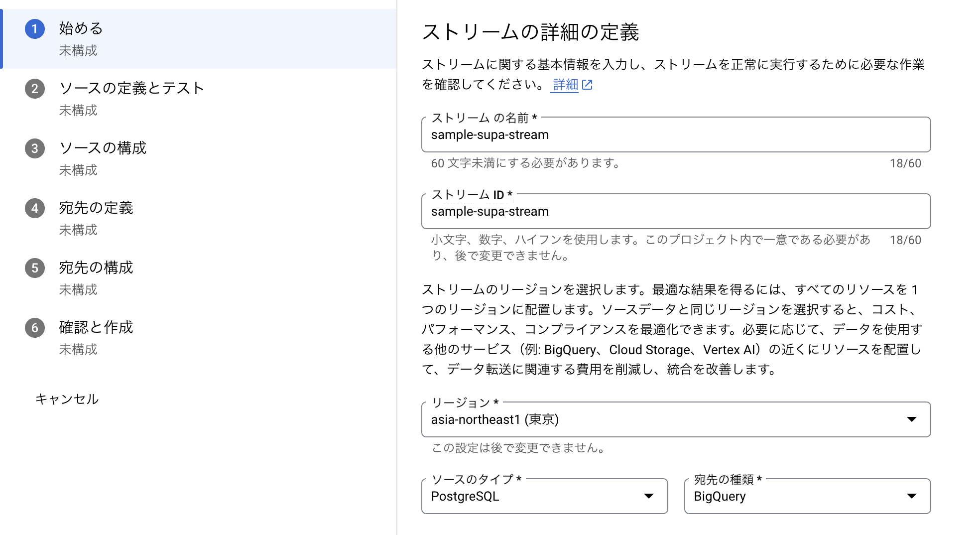The height and width of the screenshot is (535, 980).
Task: Click into the ストリーム ID field
Action: click(675, 212)
